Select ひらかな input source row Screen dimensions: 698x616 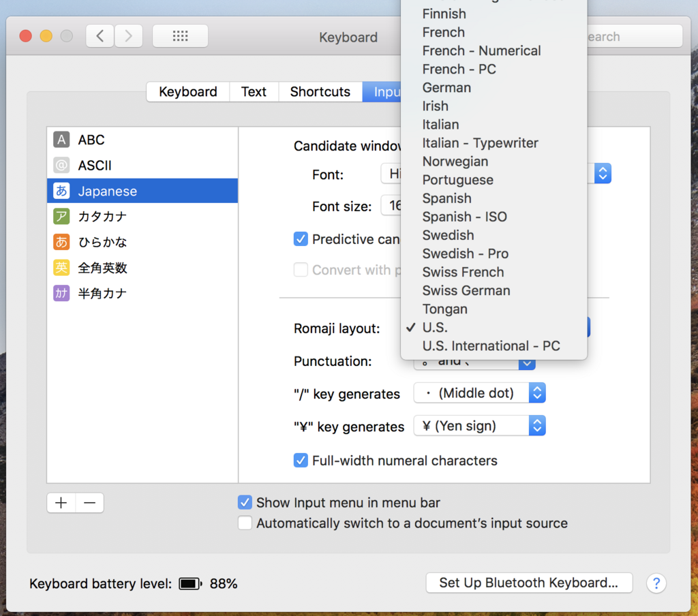click(142, 242)
